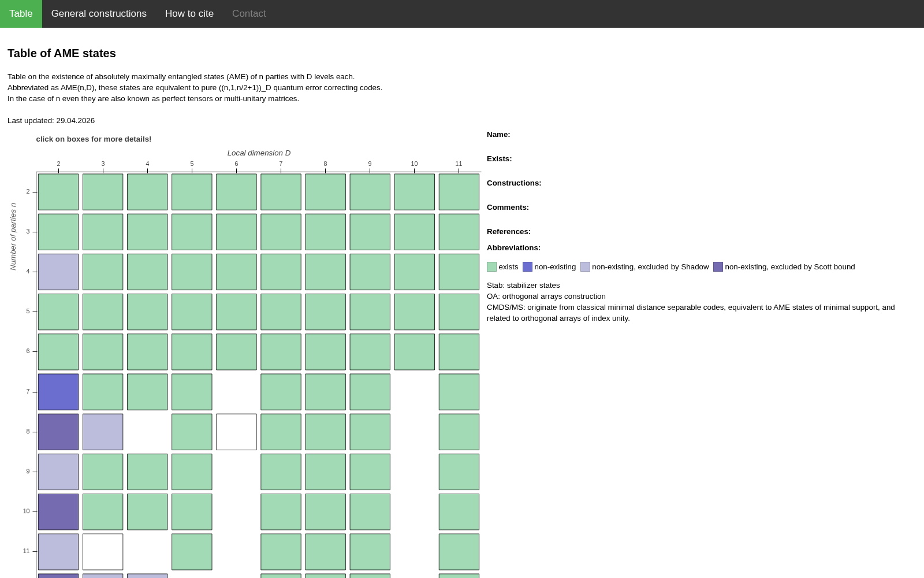Click 'OA: orthogonal arrays construction' line

click(546, 297)
